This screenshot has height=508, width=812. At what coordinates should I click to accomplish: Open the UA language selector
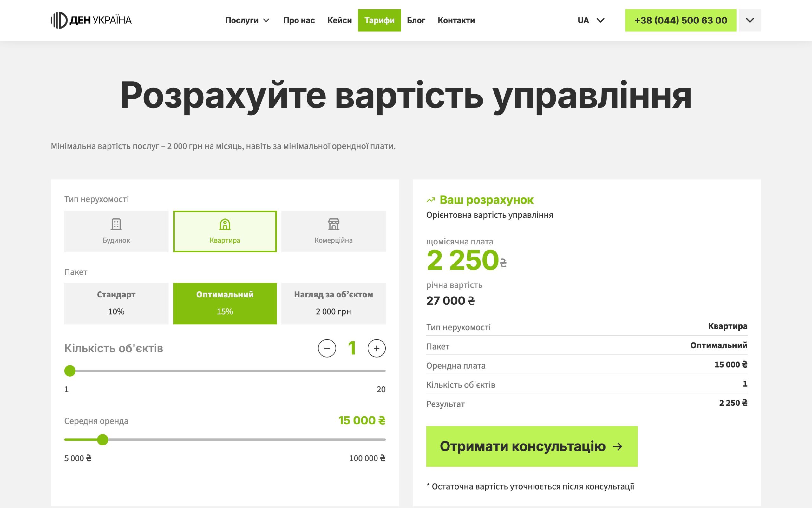pyautogui.click(x=591, y=21)
